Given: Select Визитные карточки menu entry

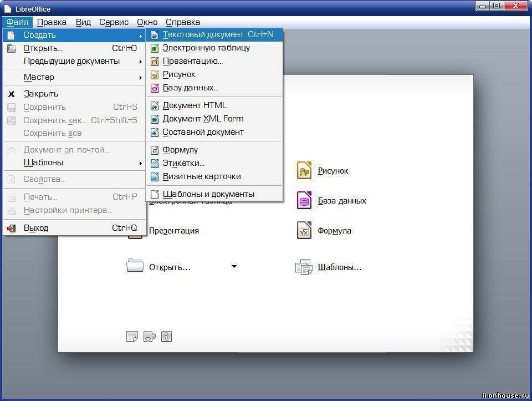Looking at the screenshot, I should 201,176.
